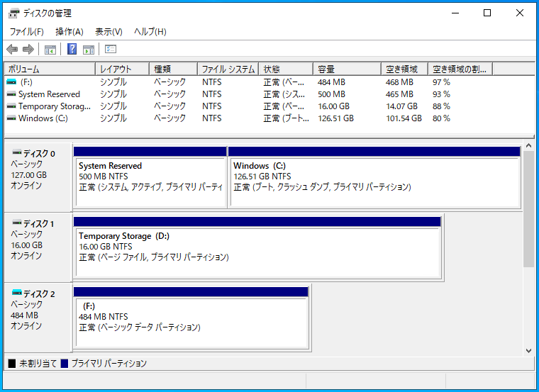Open the 表示(V) menu
Viewport: 539px width, 392px height.
coord(109,32)
